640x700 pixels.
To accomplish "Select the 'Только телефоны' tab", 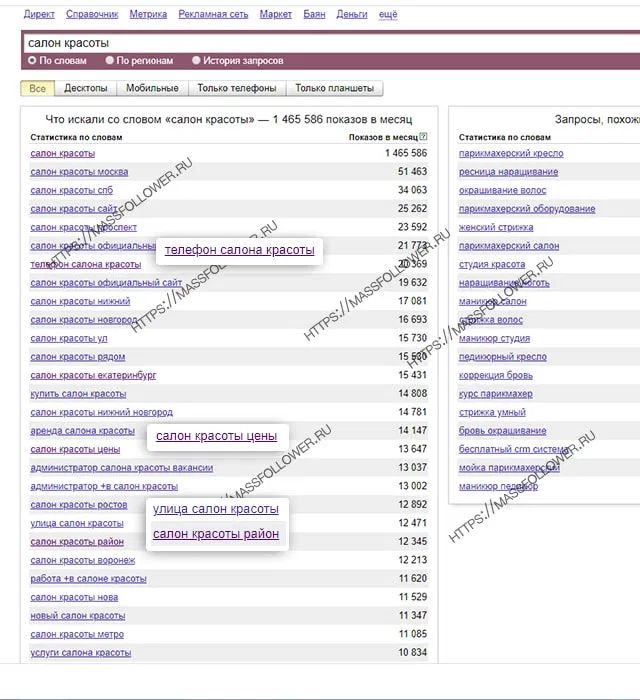I will 237,88.
